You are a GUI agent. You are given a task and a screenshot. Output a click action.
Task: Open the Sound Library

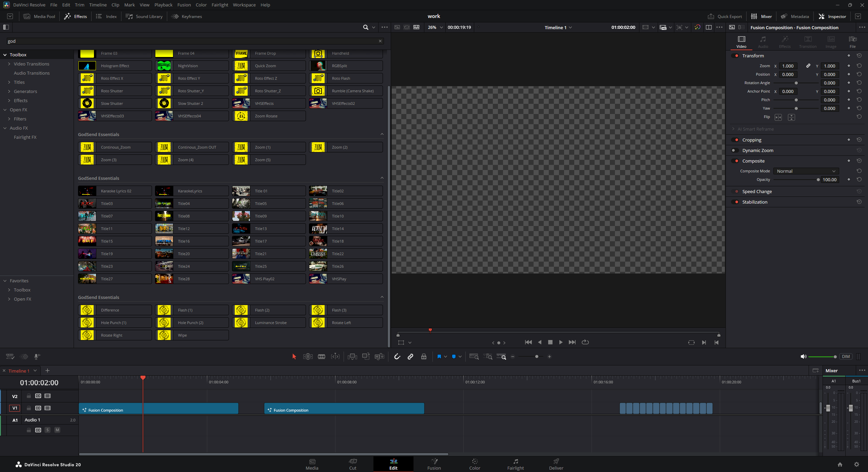click(x=144, y=16)
